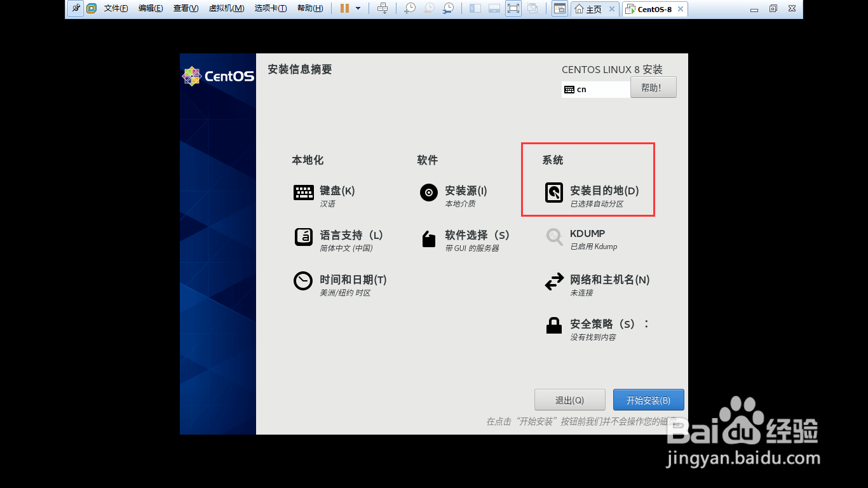Click the VMware Workstation logo icon
The width and height of the screenshot is (868, 488).
92,9
